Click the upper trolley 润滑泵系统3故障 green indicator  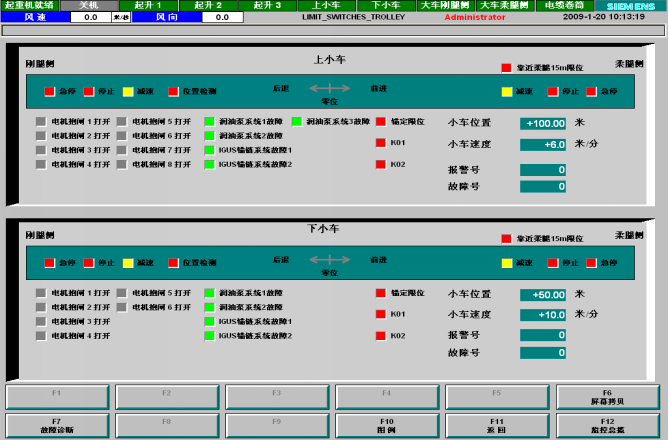[297, 122]
